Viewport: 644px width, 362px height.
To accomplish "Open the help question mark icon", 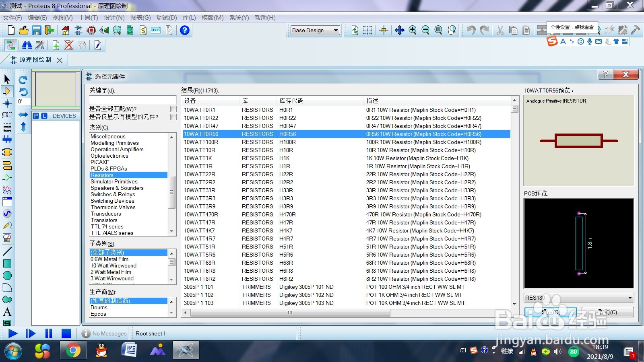I will point(185,30).
